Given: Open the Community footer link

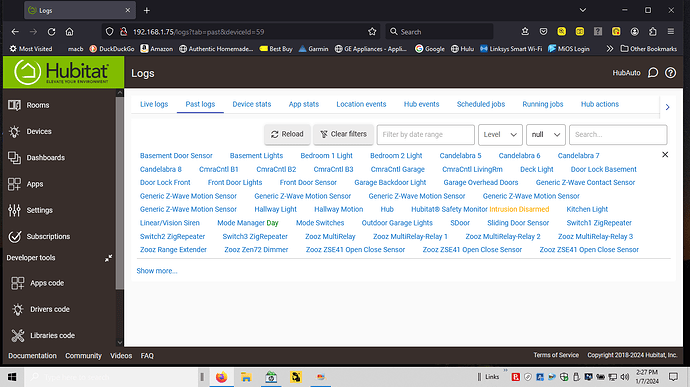Looking at the screenshot, I should [x=83, y=356].
